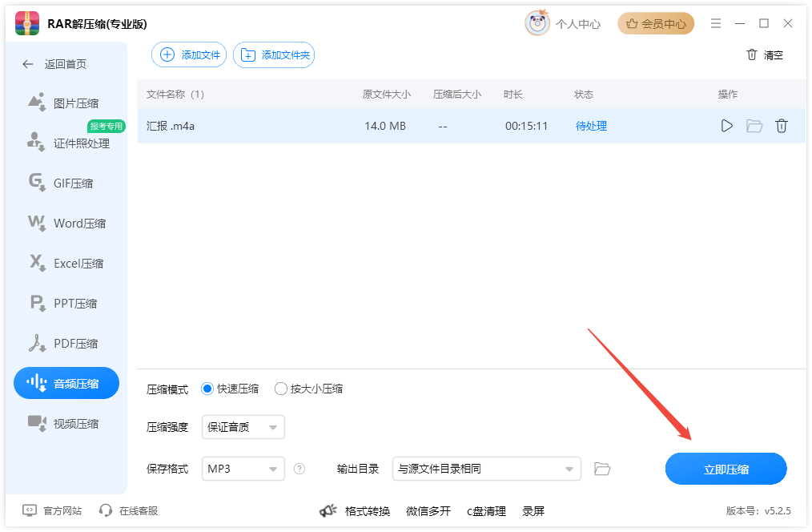812x532 pixels.
Task: Click the 14.0 MB size cell
Action: pos(384,126)
